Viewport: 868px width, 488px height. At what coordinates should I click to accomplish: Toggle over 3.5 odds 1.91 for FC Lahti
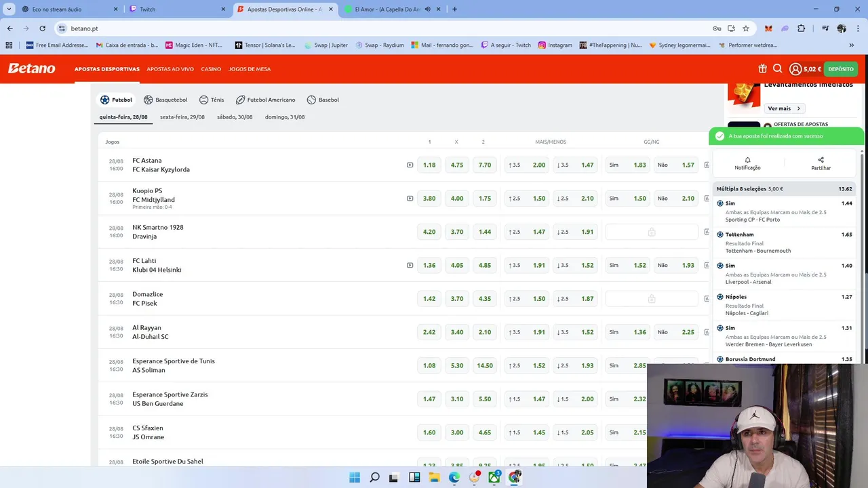527,265
